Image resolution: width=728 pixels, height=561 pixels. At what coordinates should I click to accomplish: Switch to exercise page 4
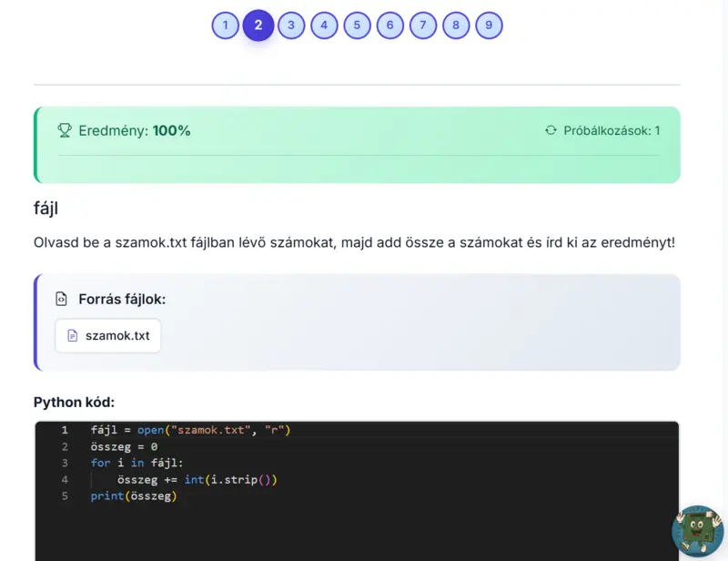(x=324, y=25)
